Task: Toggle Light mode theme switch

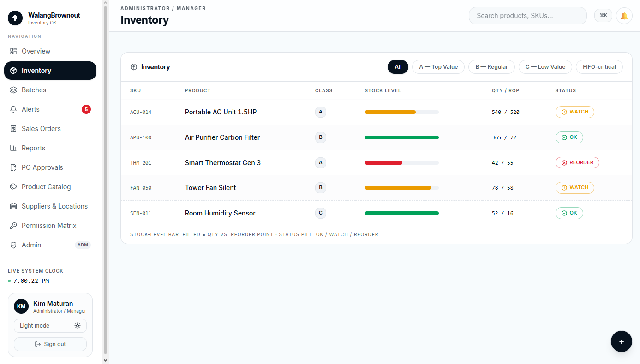Action: 50,326
